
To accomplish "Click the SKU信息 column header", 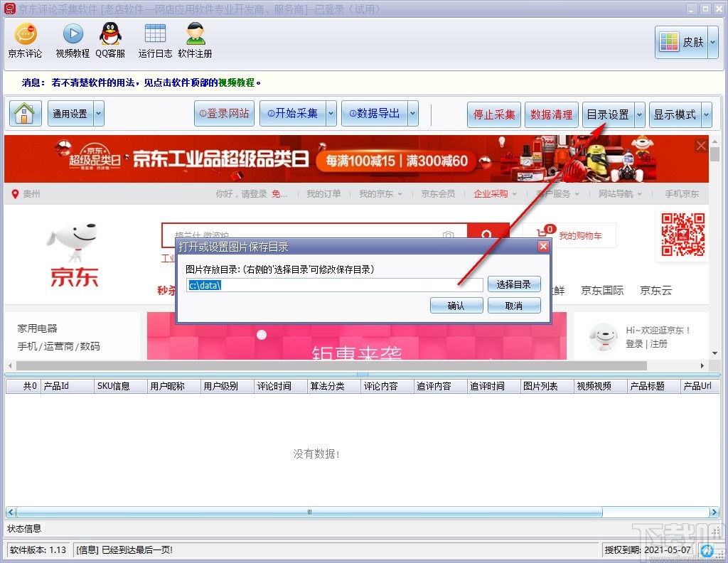I will click(x=120, y=386).
